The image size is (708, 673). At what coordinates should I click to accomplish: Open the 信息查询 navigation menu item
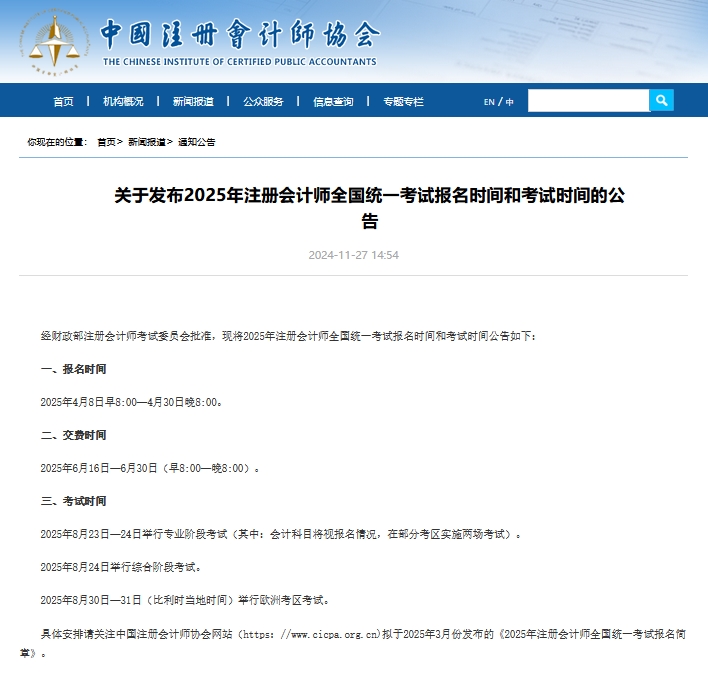(333, 102)
